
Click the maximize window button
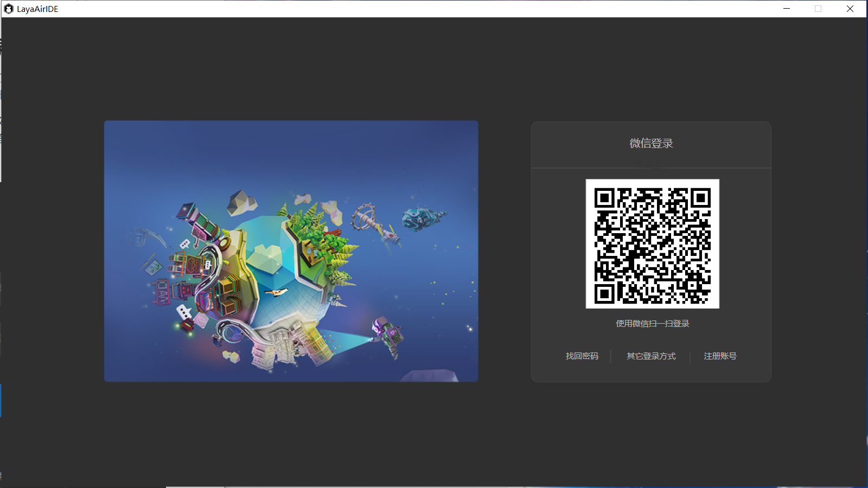coord(818,9)
